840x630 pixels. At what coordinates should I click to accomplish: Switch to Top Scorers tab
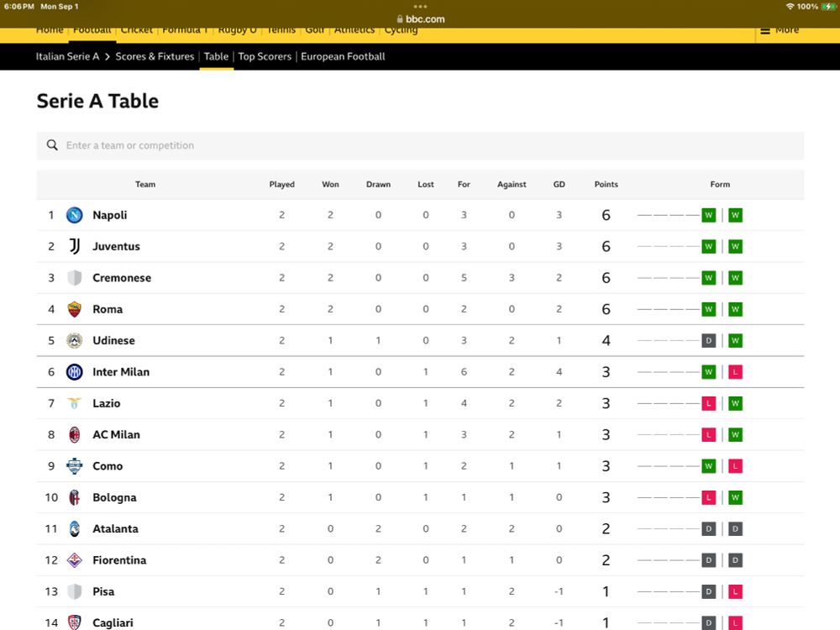pos(265,57)
